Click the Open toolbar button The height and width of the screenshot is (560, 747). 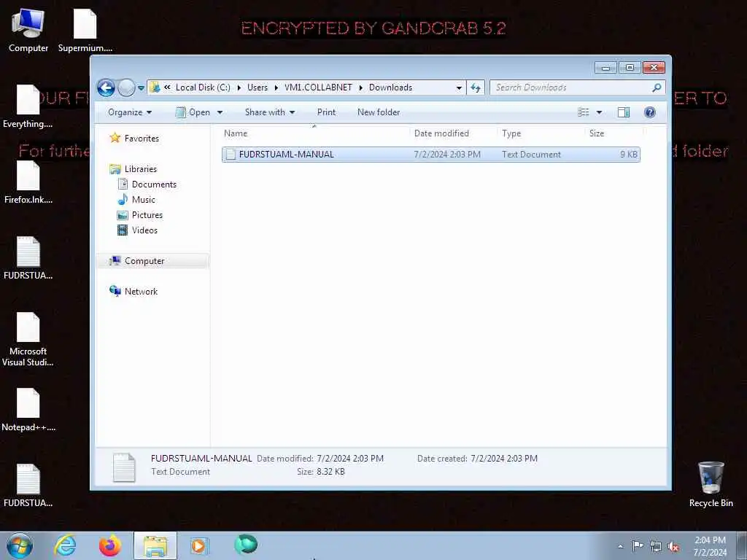193,112
